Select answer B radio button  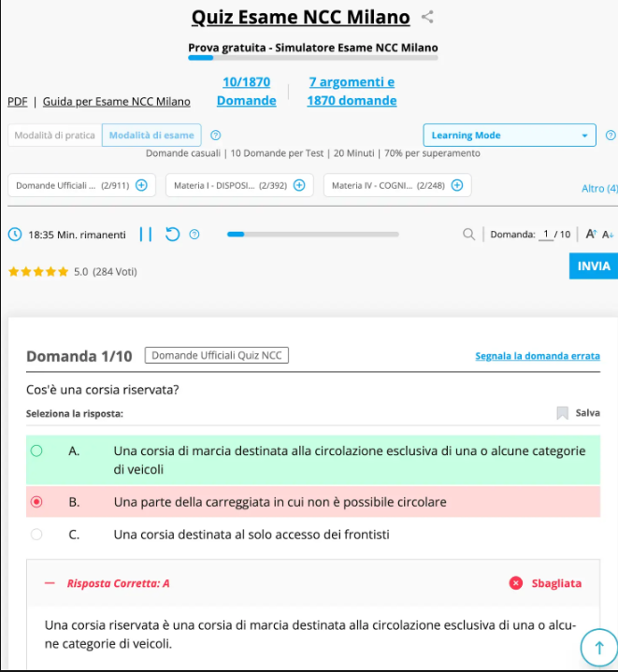(36, 502)
